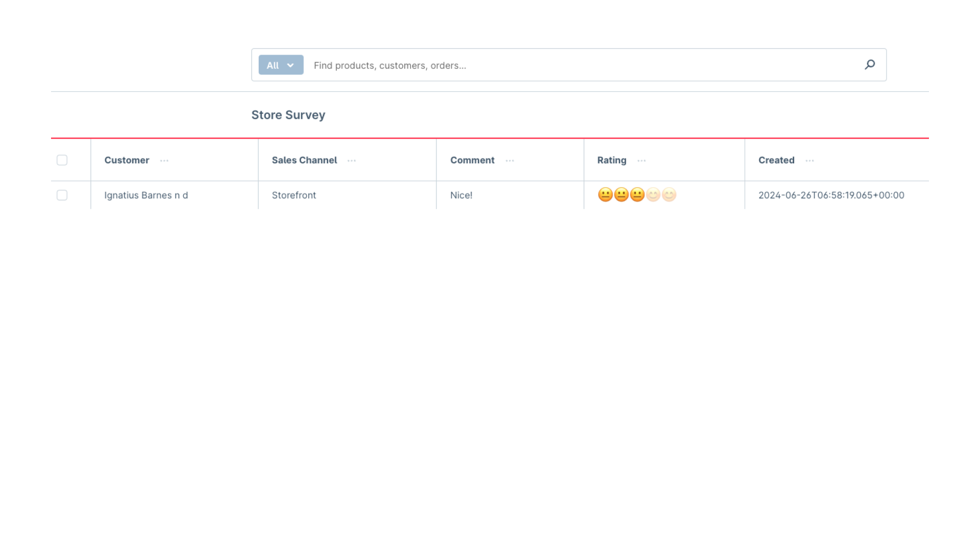This screenshot has width=980, height=551.
Task: Click the Nice! comment cell
Action: [461, 195]
